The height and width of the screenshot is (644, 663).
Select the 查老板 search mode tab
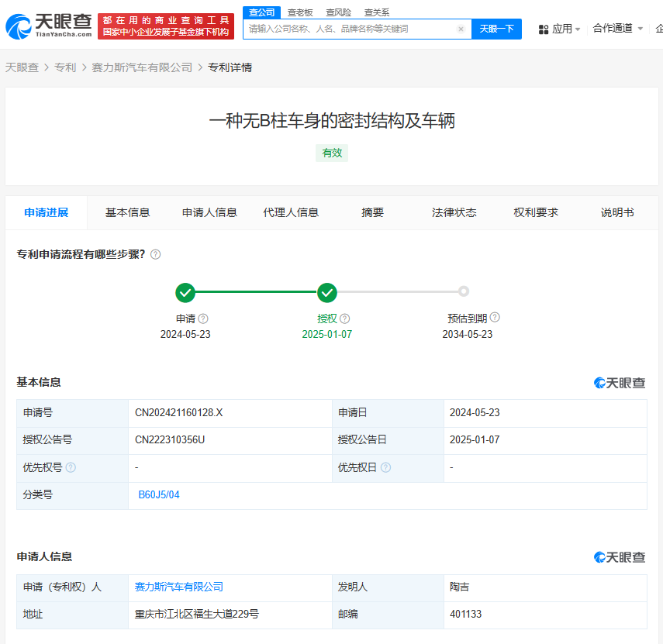(300, 12)
